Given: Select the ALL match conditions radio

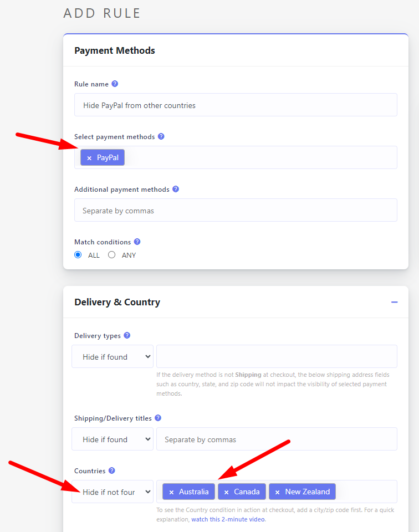Looking at the screenshot, I should [78, 255].
